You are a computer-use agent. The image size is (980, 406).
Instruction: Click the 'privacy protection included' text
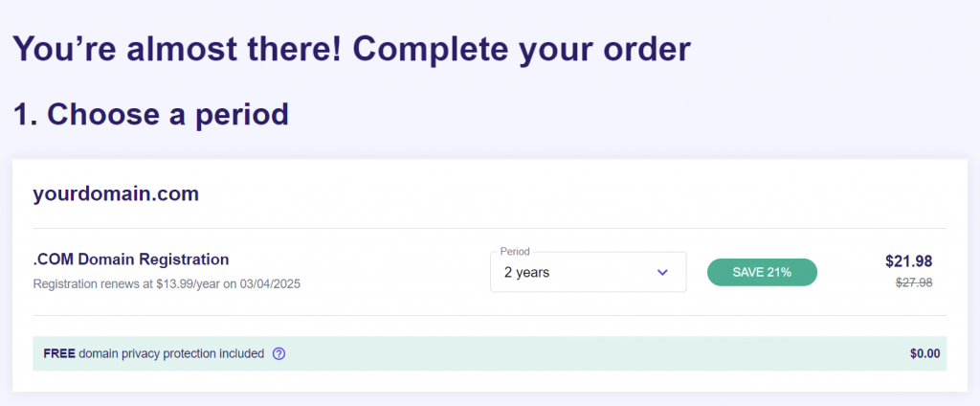190,354
